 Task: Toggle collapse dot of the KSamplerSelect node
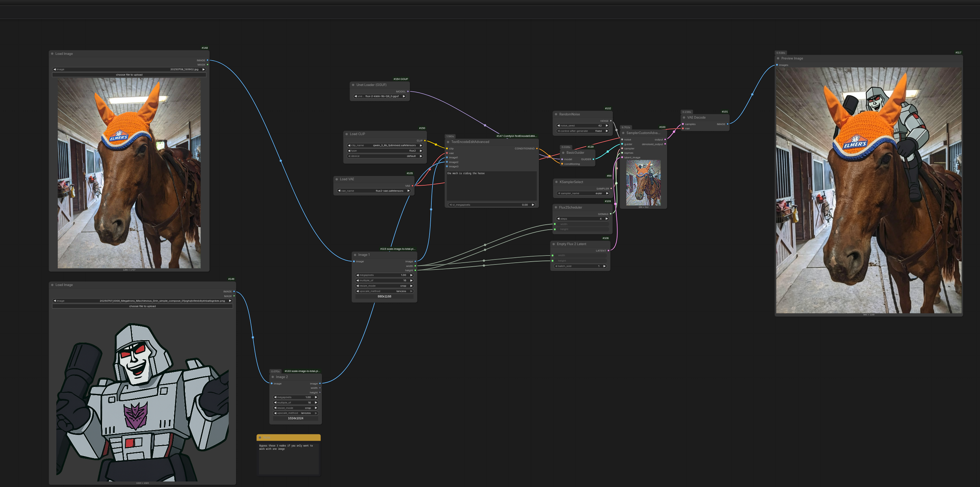(x=556, y=182)
